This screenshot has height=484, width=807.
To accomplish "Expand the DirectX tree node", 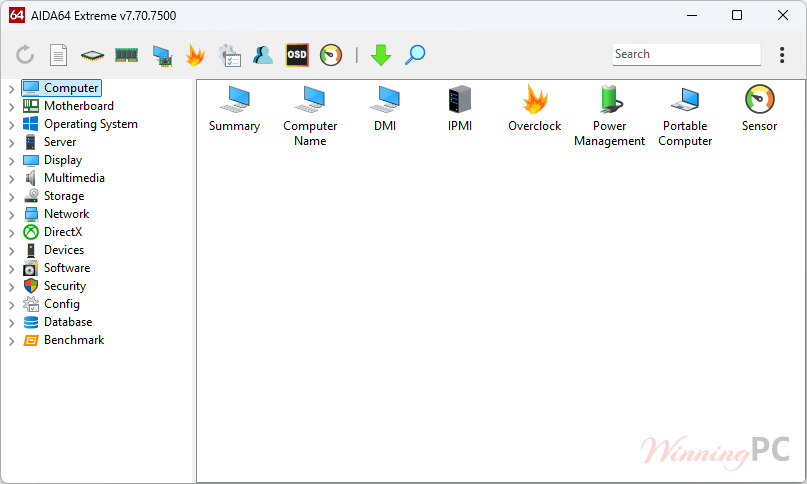I will coord(11,233).
